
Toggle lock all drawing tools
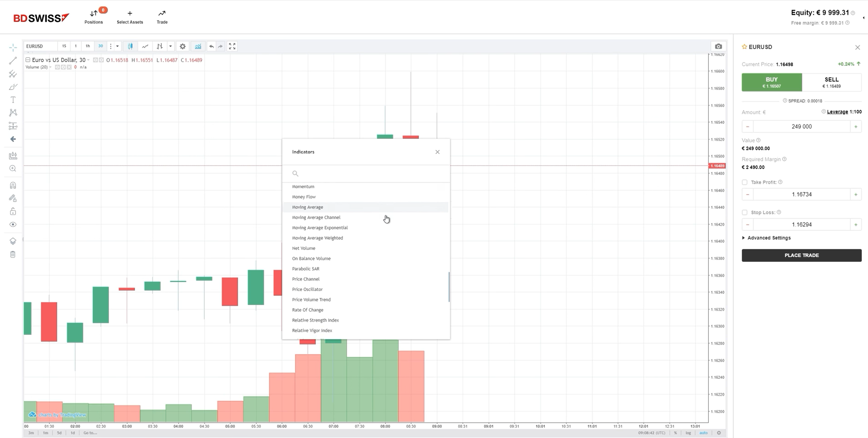(x=13, y=211)
